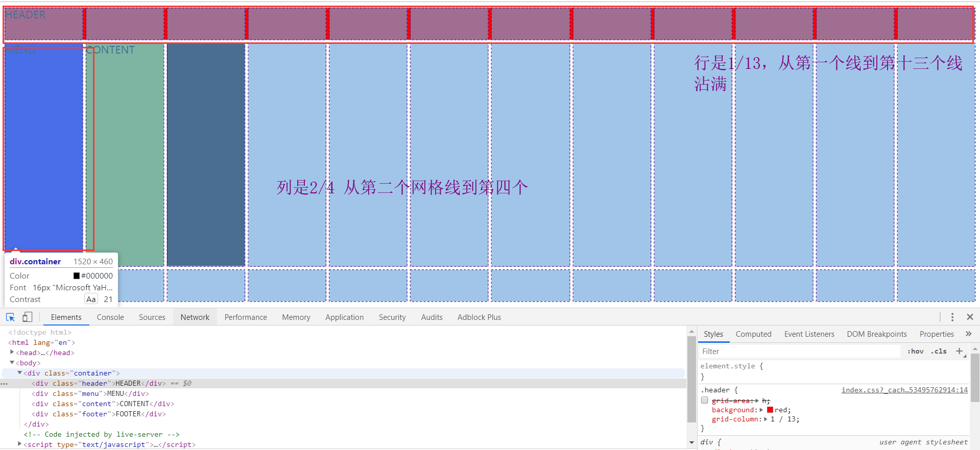Viewport: 980px width, 450px height.
Task: Open the Memory tab
Action: (x=296, y=317)
